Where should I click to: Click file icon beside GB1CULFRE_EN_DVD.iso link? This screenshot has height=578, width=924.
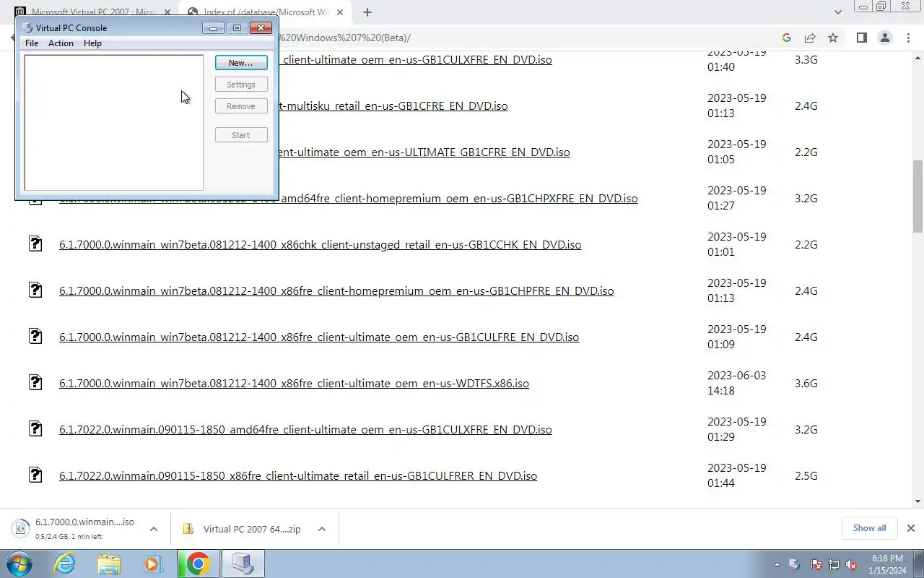35,336
